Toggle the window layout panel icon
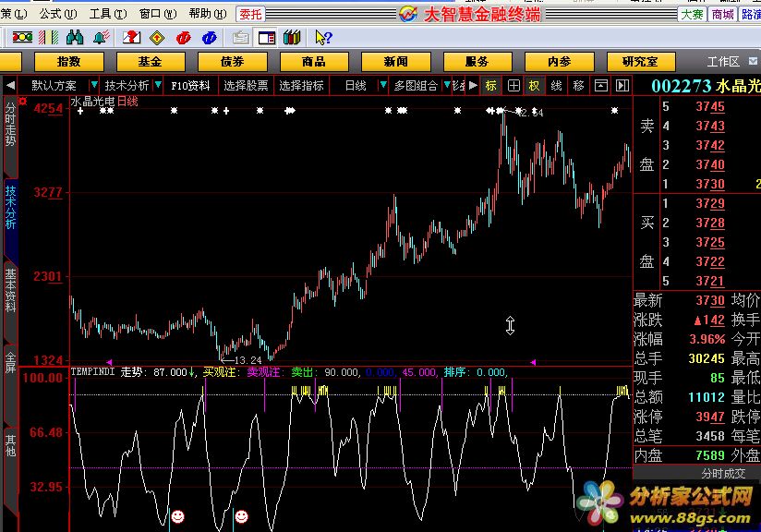Screen dimensions: 761x532 (x=267, y=37)
